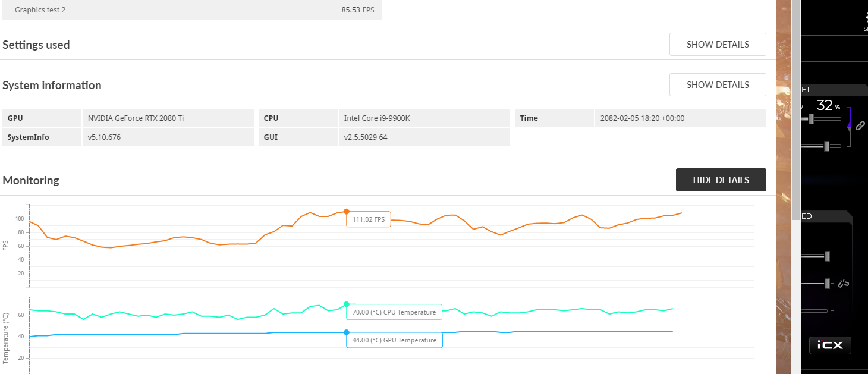Click the 85.53 FPS value

[358, 10]
